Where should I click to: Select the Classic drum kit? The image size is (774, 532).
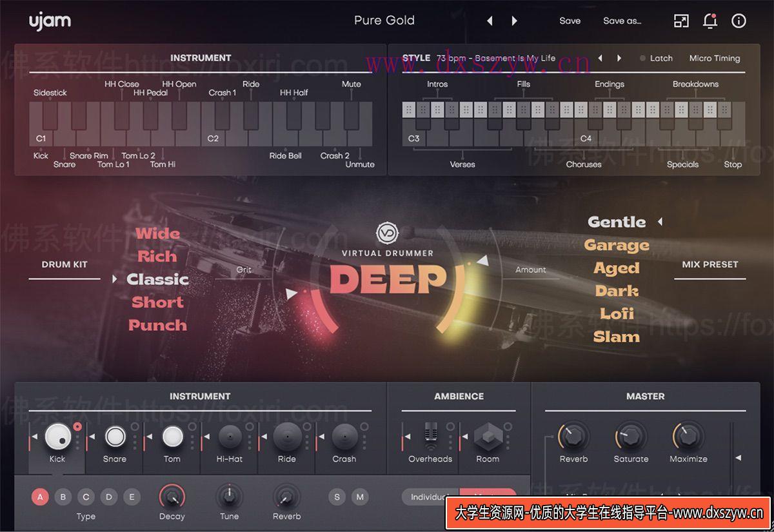[x=157, y=279]
